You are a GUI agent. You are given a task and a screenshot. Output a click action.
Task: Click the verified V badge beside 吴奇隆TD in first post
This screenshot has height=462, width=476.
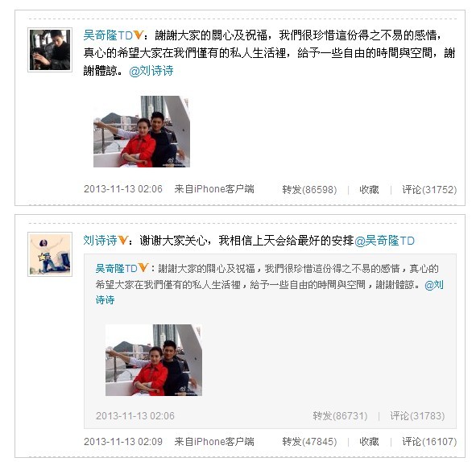(139, 35)
